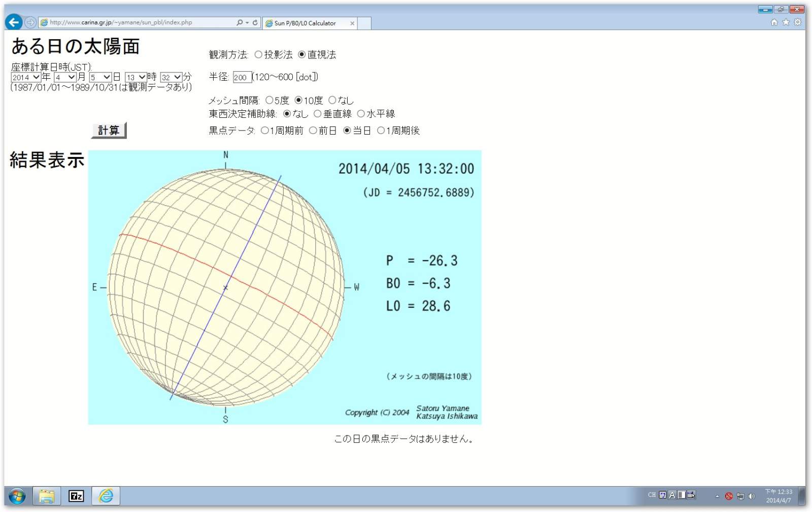Close the Sun P/B0/L0 Calculator tab

[x=352, y=23]
